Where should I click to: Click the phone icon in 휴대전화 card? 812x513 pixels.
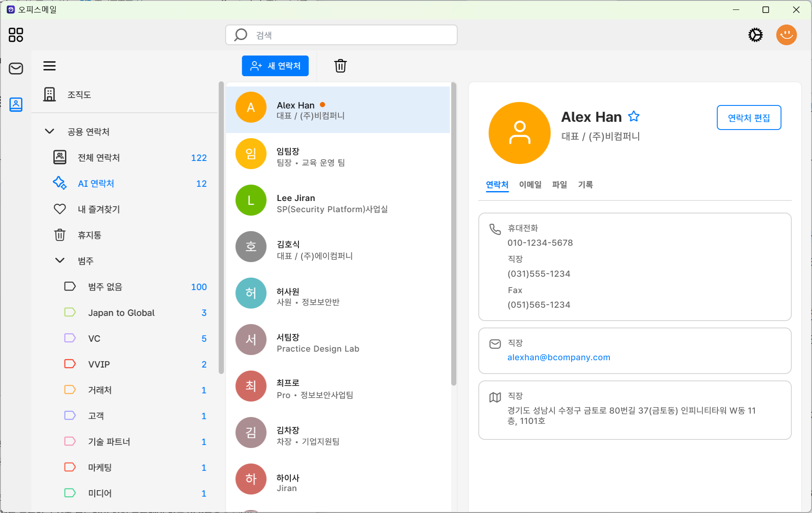[x=495, y=229]
